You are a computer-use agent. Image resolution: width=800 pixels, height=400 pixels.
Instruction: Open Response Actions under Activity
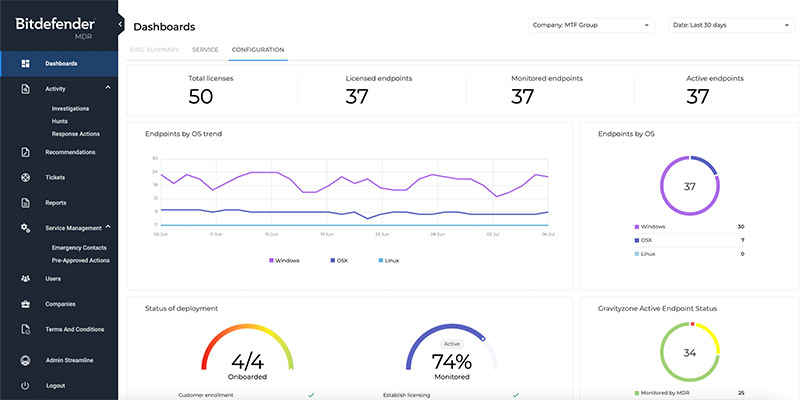pyautogui.click(x=76, y=134)
